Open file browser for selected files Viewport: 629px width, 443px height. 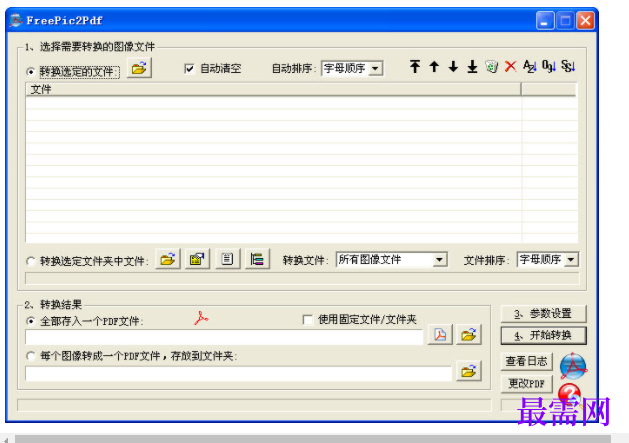[x=139, y=68]
